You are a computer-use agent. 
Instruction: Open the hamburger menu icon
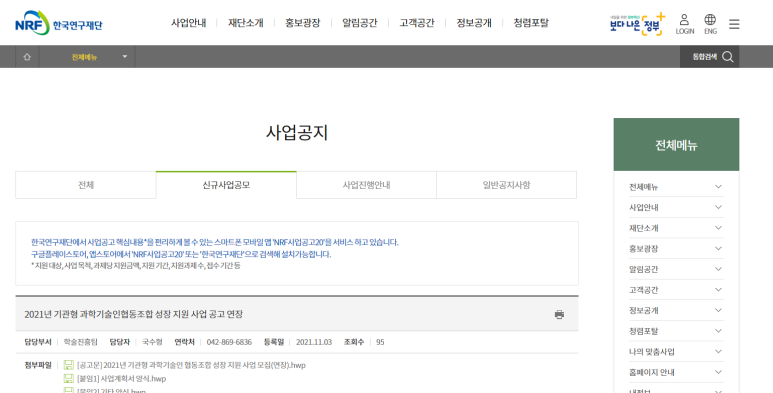pos(734,24)
